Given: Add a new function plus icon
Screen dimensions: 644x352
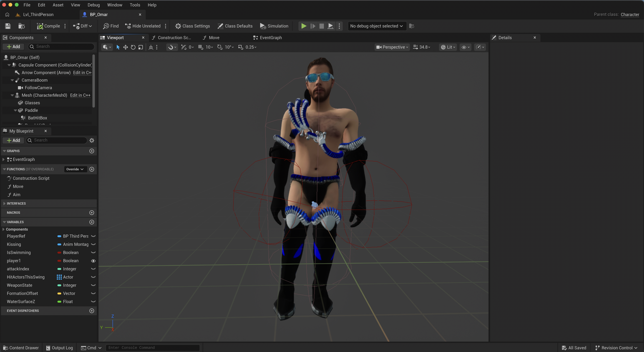Looking at the screenshot, I should tap(92, 169).
